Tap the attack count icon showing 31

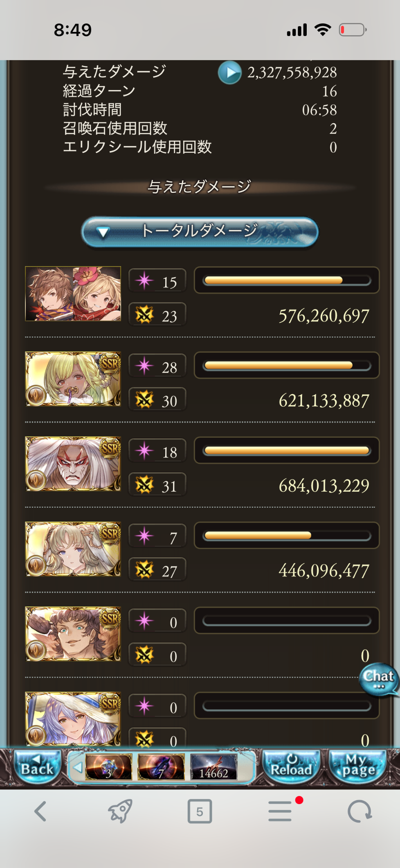tap(144, 485)
